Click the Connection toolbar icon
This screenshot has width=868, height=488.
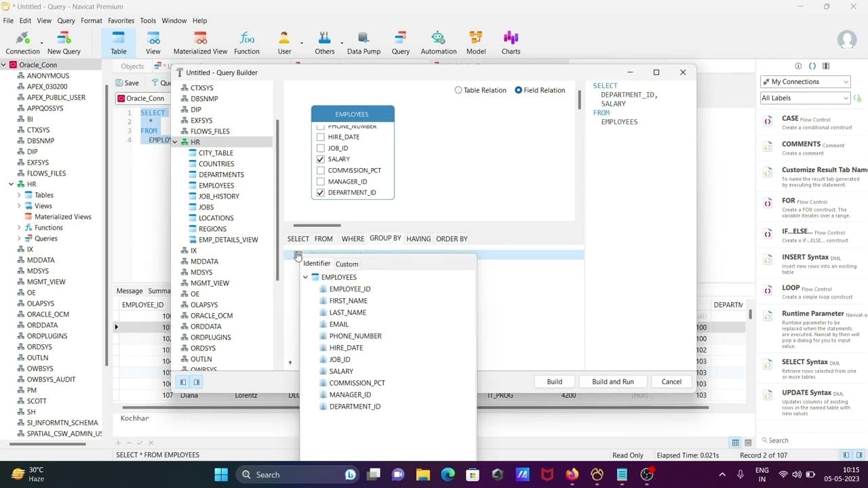[22, 43]
